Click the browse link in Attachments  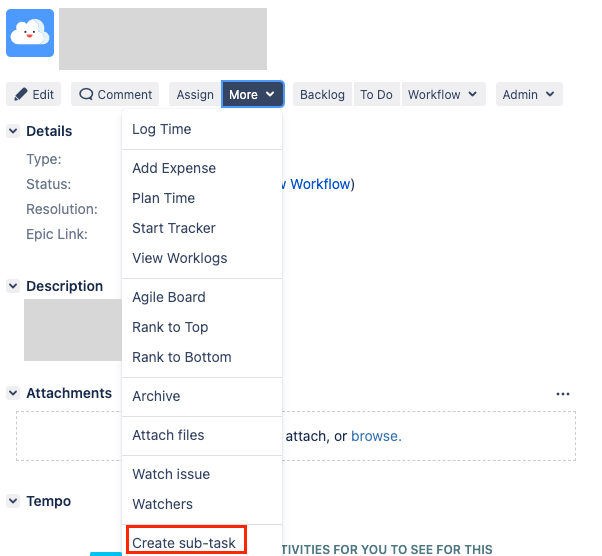tap(376, 436)
